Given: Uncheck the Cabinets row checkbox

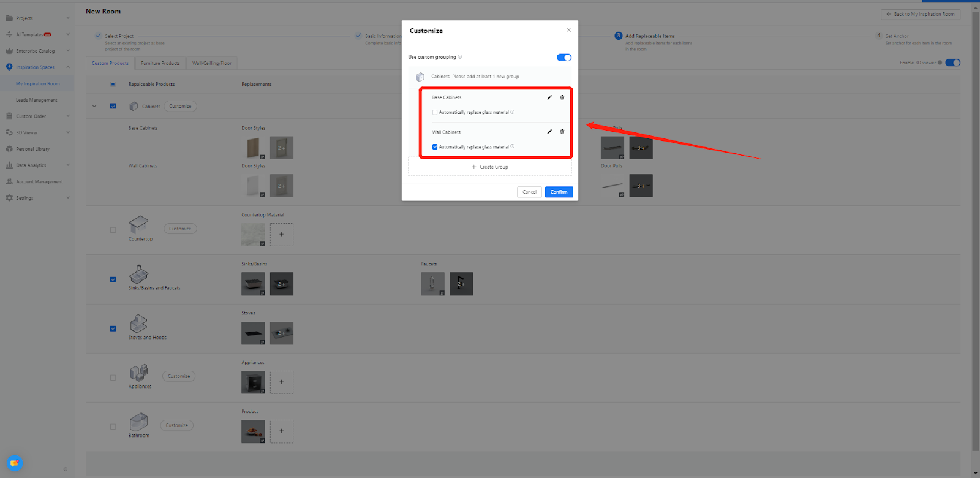Looking at the screenshot, I should coord(113,106).
